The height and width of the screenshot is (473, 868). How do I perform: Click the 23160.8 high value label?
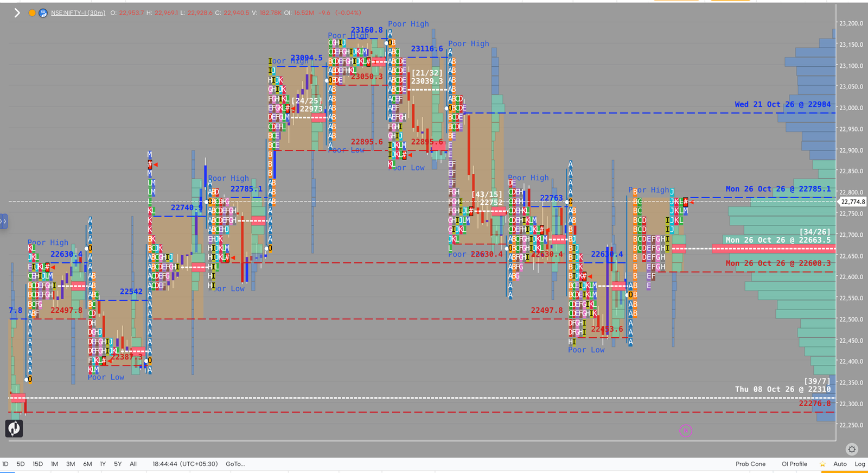pos(367,30)
